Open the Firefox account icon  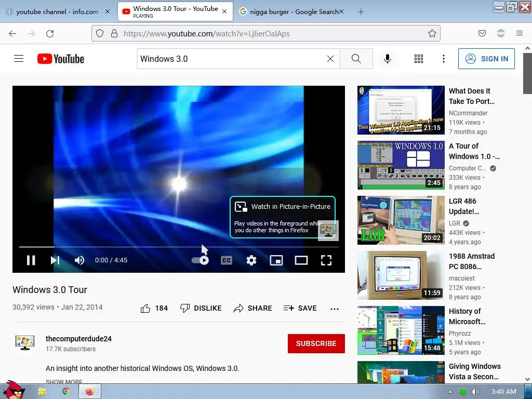click(501, 33)
